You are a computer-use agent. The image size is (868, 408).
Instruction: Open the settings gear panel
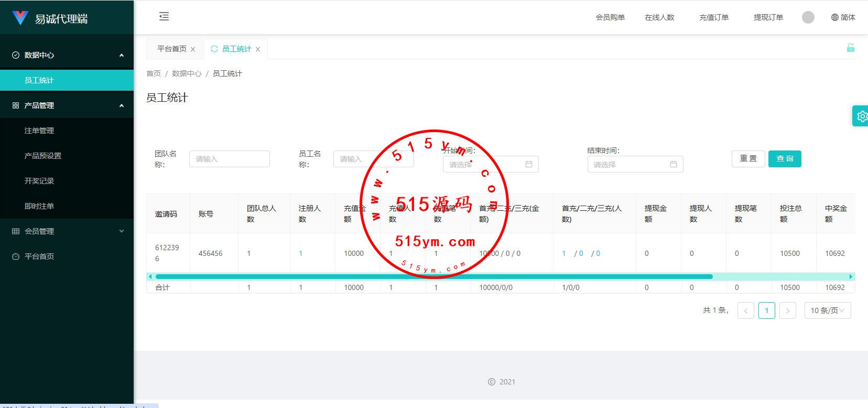[x=861, y=116]
